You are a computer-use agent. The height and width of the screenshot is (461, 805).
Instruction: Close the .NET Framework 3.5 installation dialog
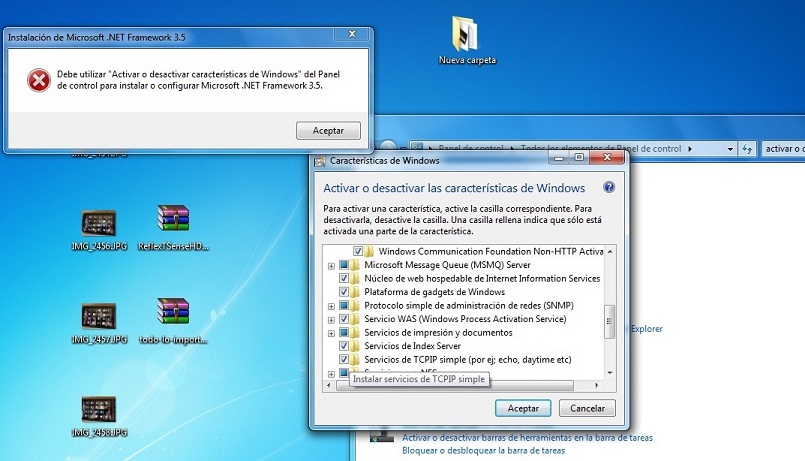pyautogui.click(x=352, y=34)
